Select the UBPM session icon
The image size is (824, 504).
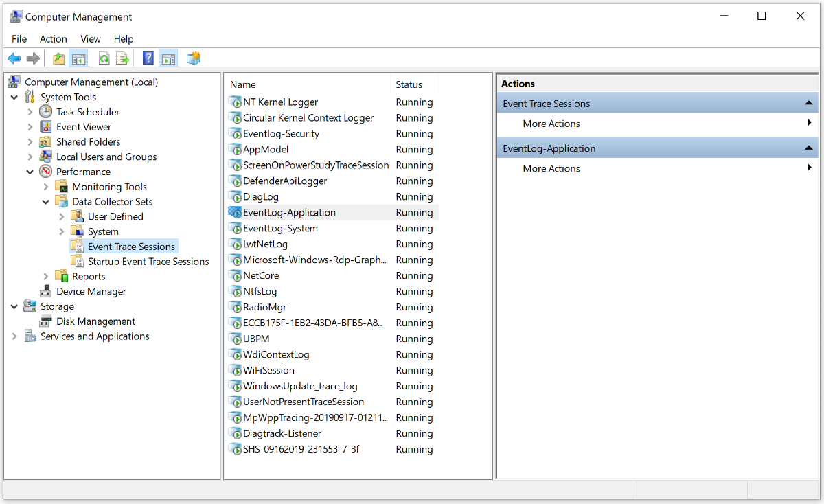coord(235,339)
